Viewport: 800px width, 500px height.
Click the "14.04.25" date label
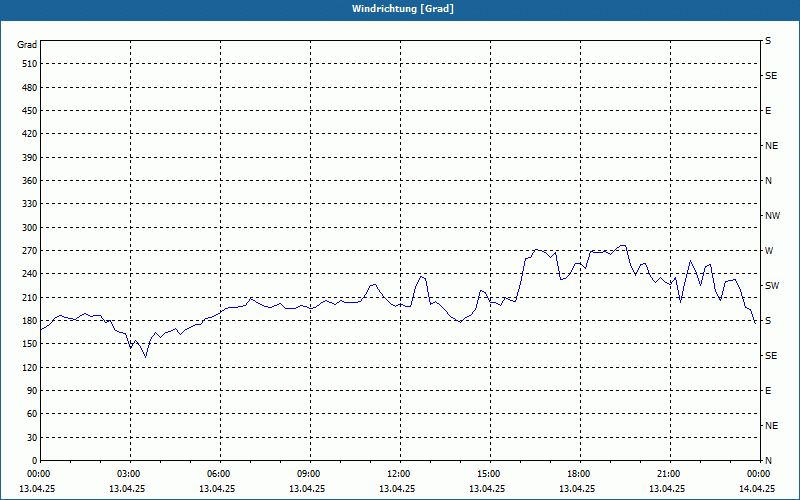point(757,489)
